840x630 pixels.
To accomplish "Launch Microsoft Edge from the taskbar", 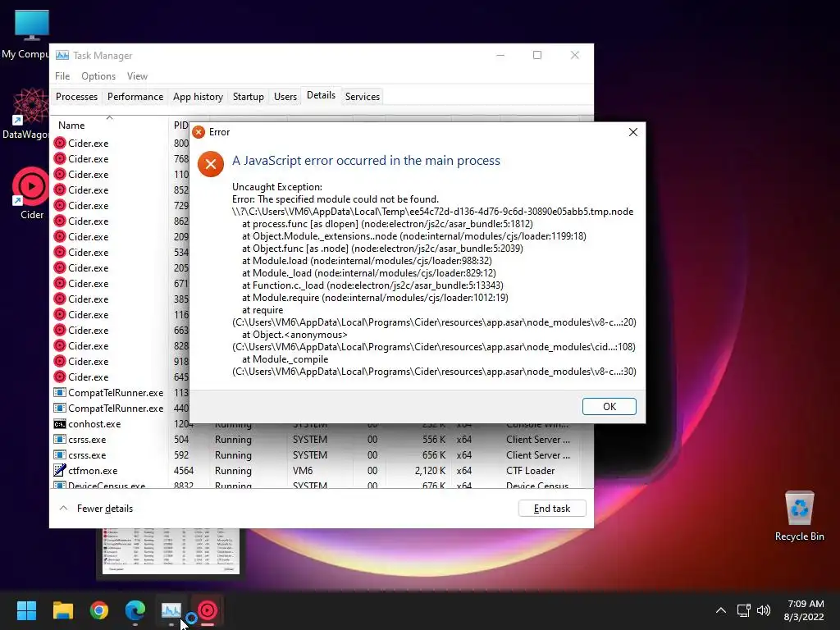I will pos(135,610).
